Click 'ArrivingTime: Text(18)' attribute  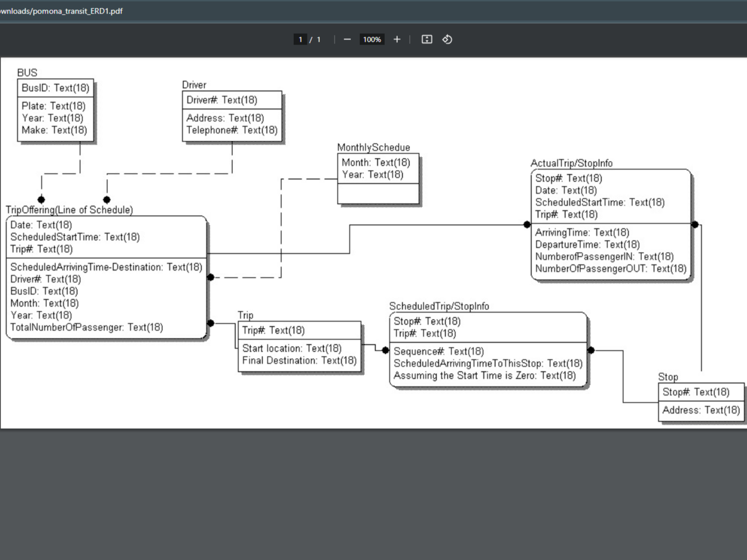pos(582,232)
